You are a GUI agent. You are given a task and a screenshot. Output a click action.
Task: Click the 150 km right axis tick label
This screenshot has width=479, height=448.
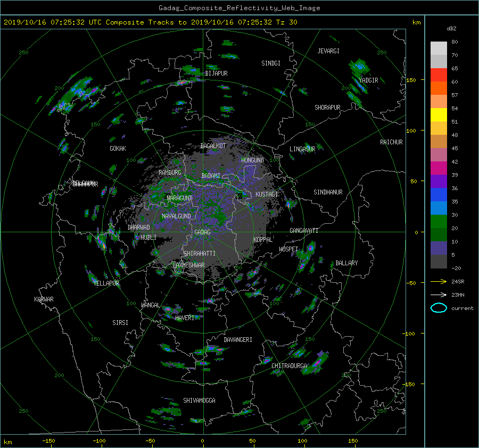click(411, 80)
